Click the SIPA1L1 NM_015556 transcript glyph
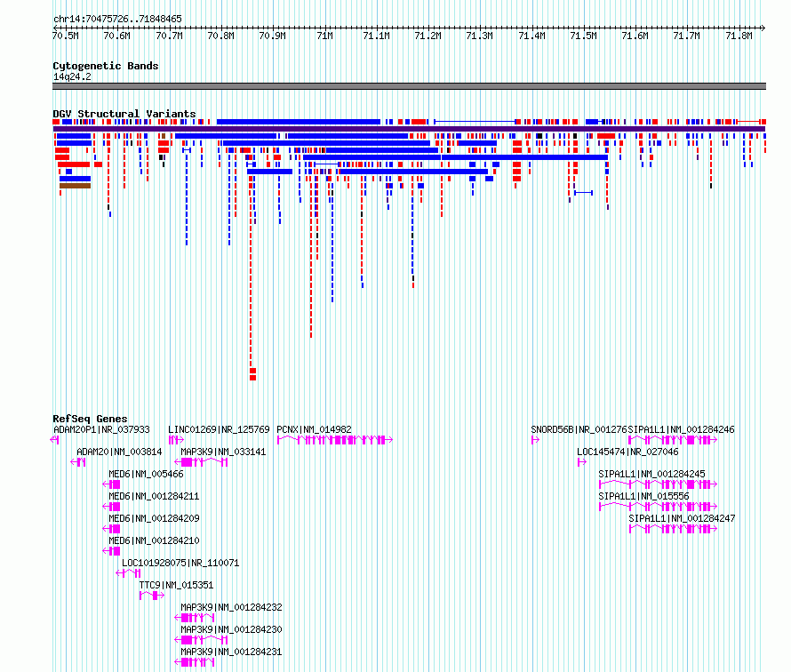This screenshot has height=672, width=791. pyautogui.click(x=658, y=507)
